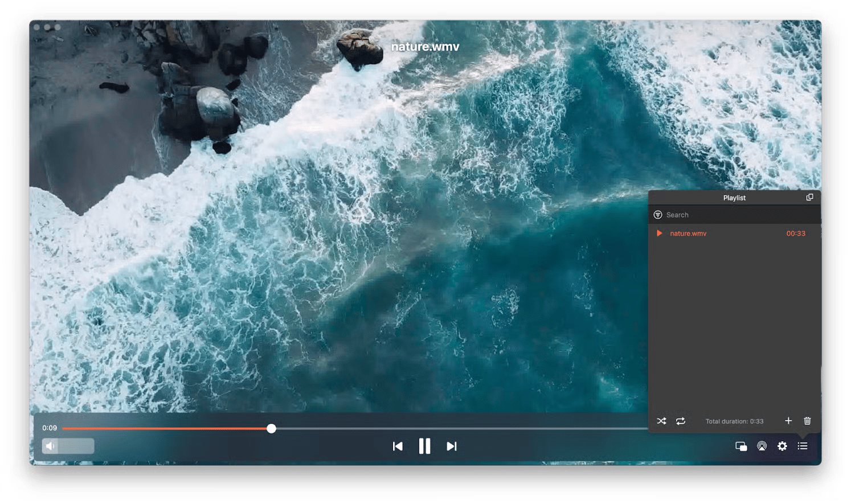Skip to previous track
Screen dimensions: 851x504
pos(398,446)
